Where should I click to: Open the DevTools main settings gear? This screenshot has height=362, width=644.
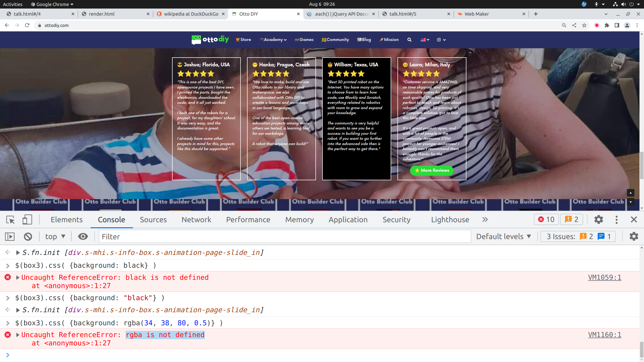click(598, 219)
